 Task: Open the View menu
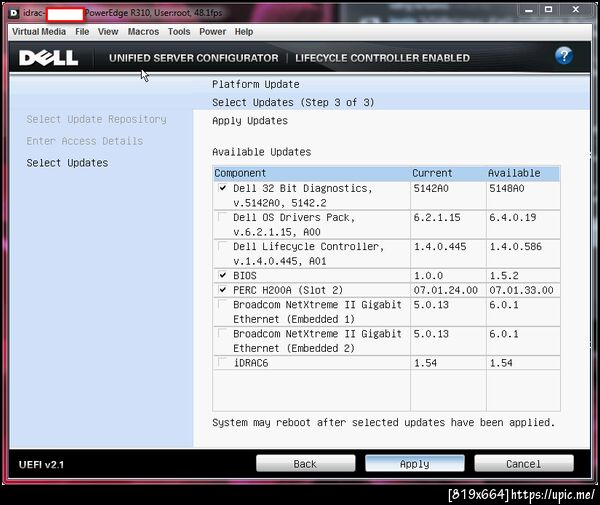108,32
